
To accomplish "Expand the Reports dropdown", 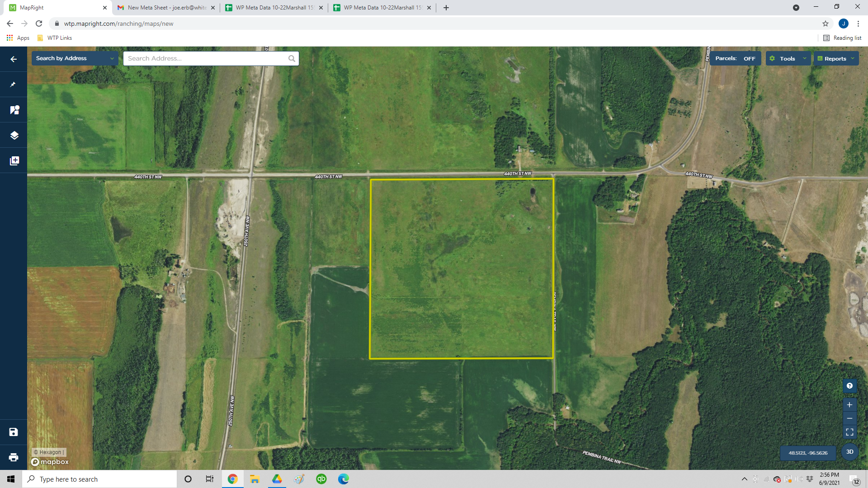I will pos(836,59).
